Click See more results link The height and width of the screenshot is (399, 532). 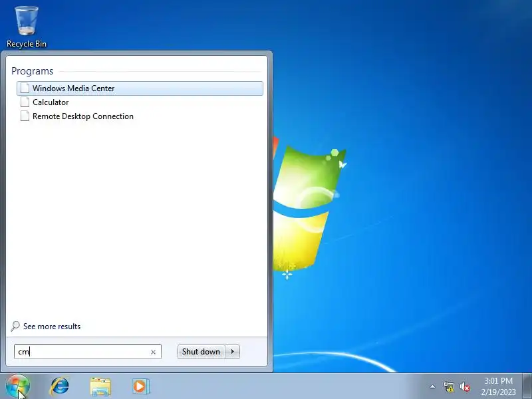[52, 327]
